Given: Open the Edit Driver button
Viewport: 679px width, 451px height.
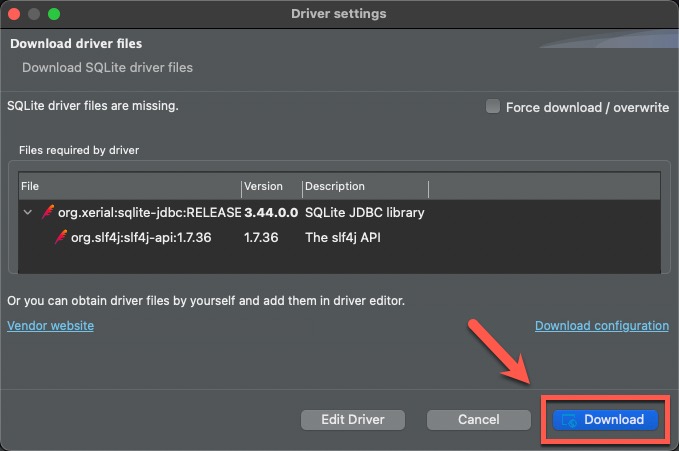Looking at the screenshot, I should click(x=352, y=419).
